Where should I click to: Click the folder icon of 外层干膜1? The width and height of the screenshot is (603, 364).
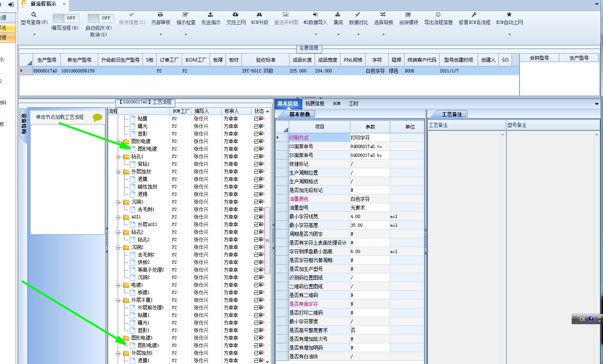coord(126,300)
